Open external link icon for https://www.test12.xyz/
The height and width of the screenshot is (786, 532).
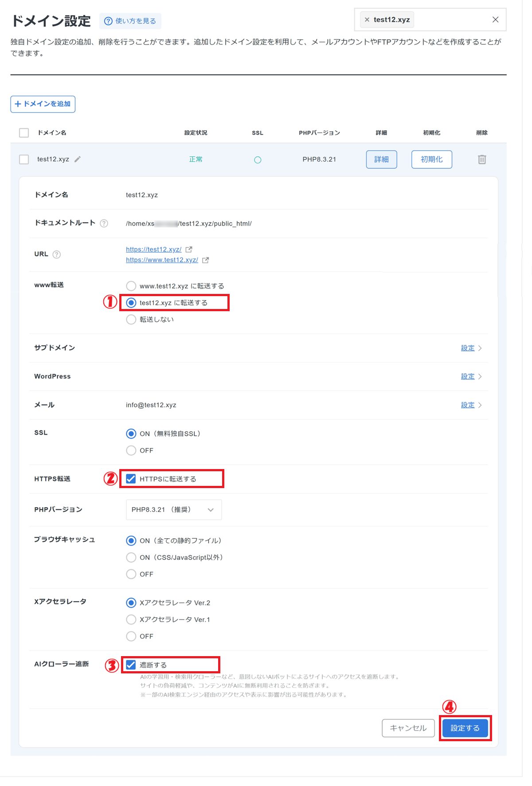click(205, 260)
